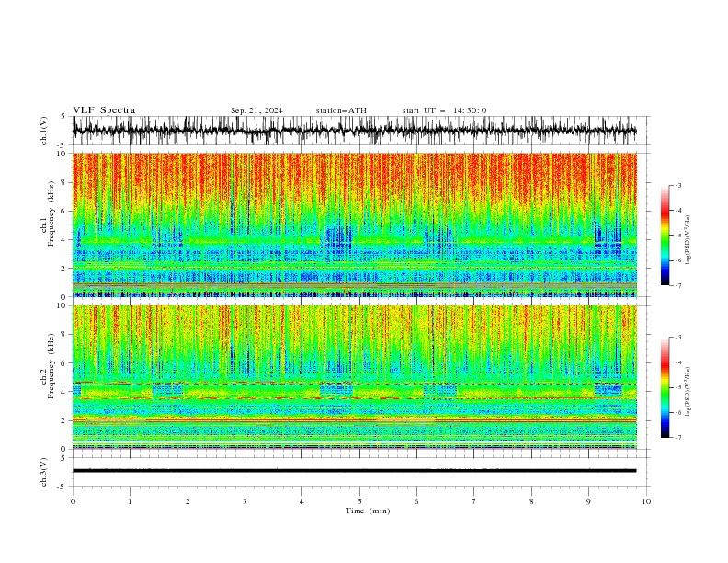Screen dimensions: 728x563
Task: Click the ch.1 frequency tick label "8"
Action: click(x=63, y=182)
